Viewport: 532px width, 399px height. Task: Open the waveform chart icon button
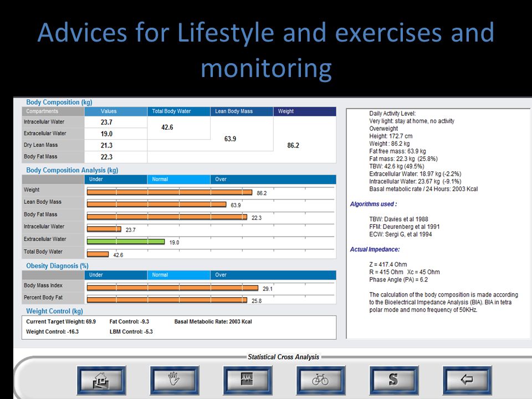(248, 380)
